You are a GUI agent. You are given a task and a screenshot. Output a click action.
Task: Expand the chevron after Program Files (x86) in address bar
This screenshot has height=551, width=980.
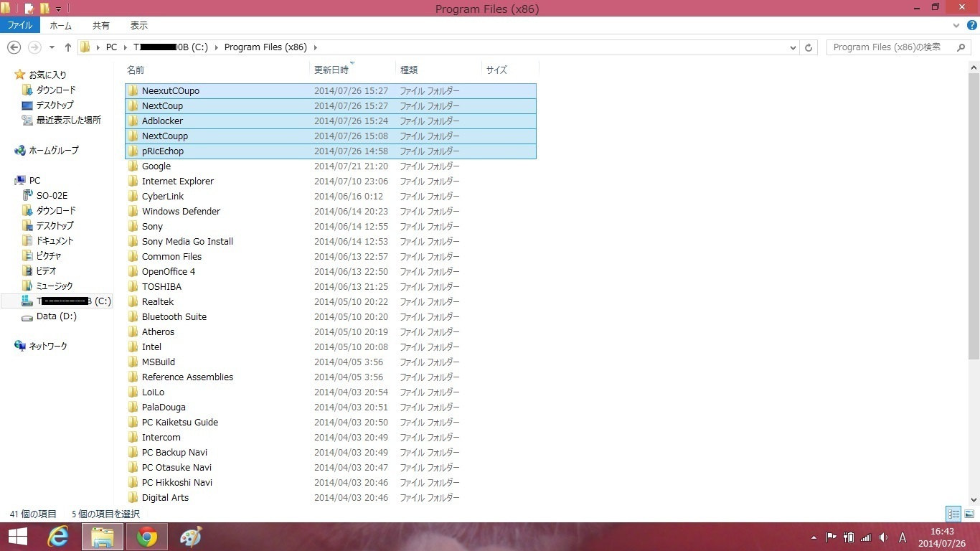(x=316, y=47)
